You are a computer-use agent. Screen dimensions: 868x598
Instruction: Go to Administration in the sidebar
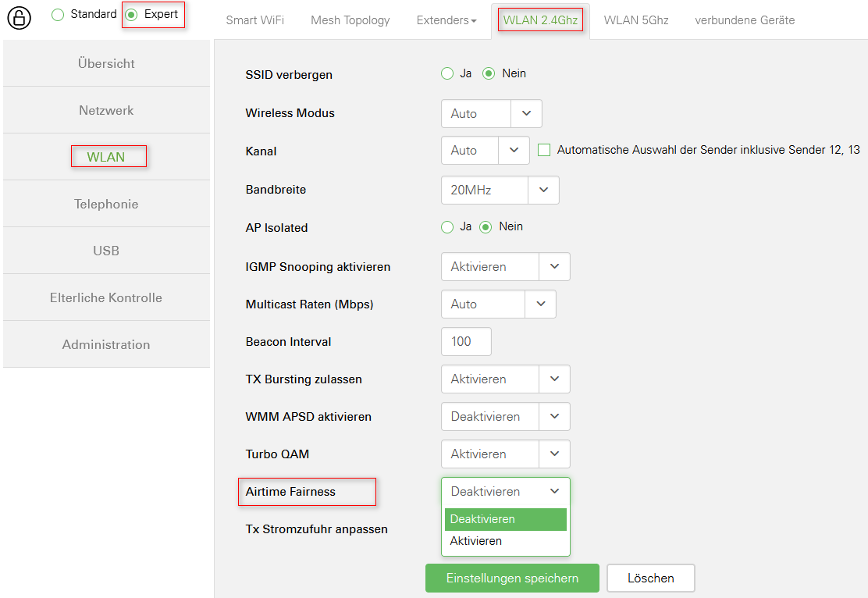pos(106,344)
